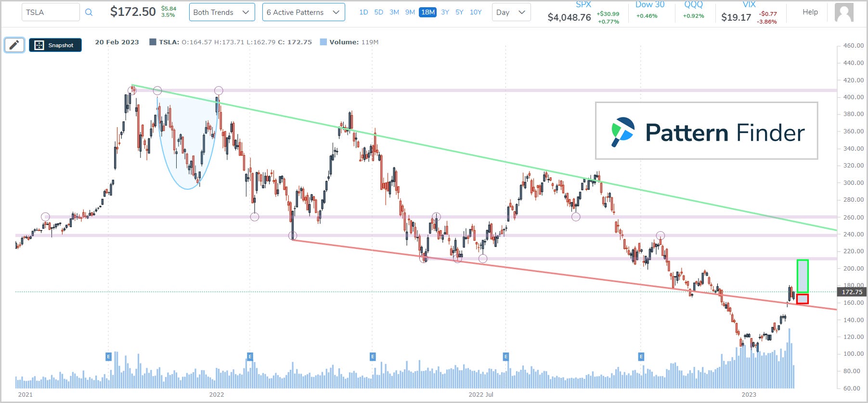This screenshot has width=868, height=403.
Task: Select the 9M time range
Action: tap(410, 12)
